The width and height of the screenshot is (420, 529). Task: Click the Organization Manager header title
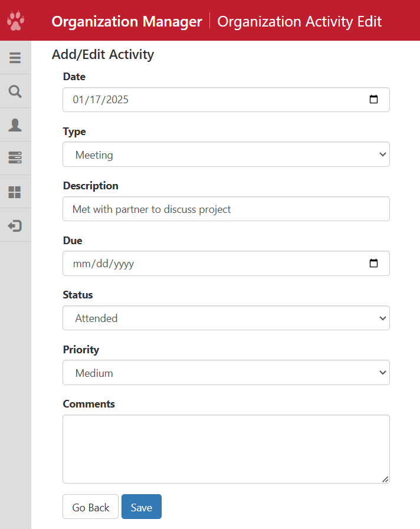click(x=127, y=22)
